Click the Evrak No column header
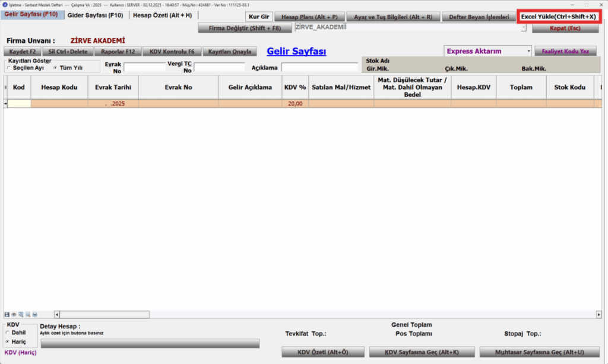The height and width of the screenshot is (364, 608). (x=178, y=87)
